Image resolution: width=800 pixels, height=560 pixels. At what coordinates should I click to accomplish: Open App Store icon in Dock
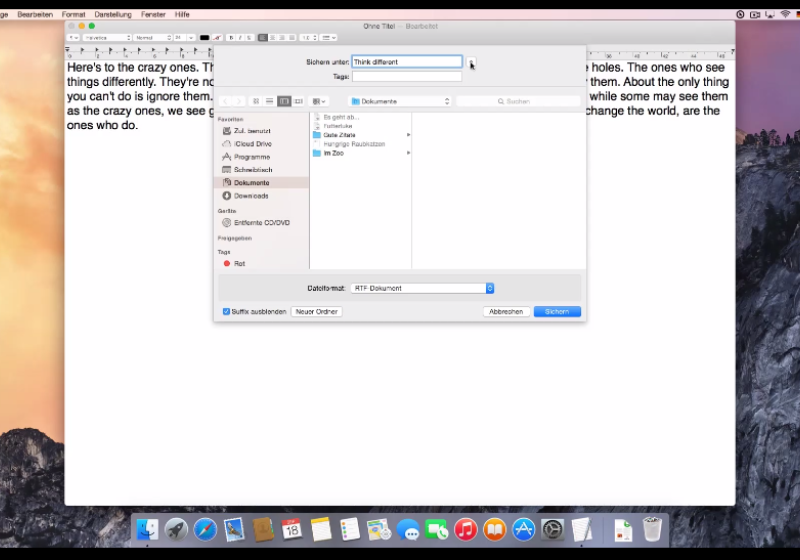click(x=523, y=529)
